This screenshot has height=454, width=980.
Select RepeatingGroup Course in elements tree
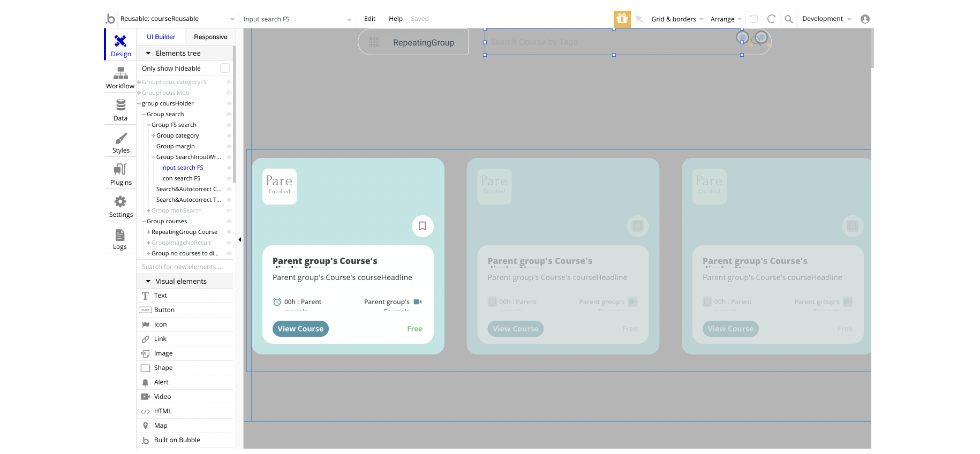tap(184, 232)
